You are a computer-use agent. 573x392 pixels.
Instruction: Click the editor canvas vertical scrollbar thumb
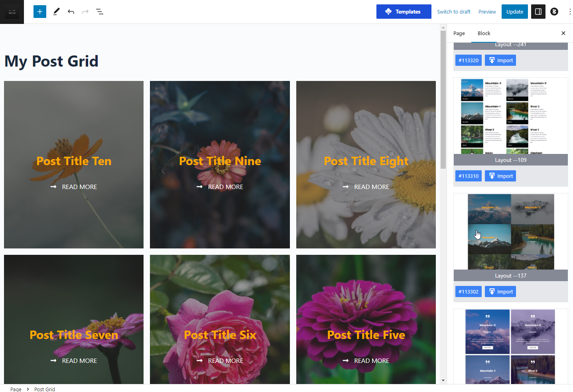(443, 100)
